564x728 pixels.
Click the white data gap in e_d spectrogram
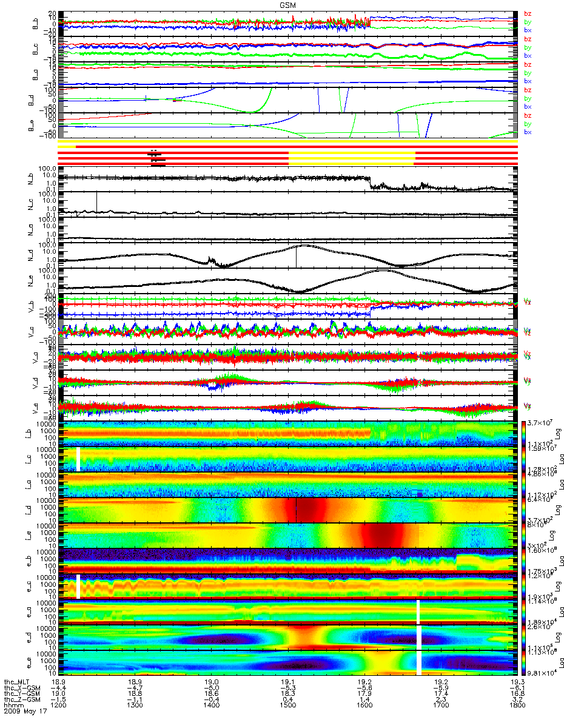coord(419,638)
